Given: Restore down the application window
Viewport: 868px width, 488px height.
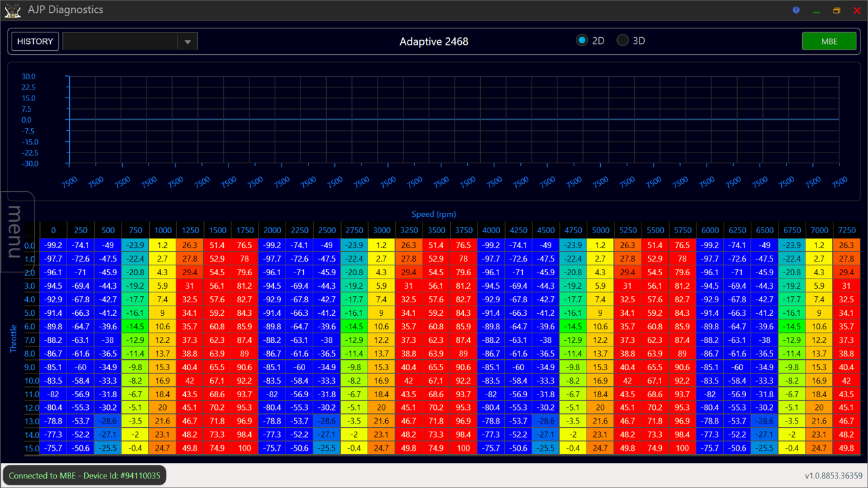Looking at the screenshot, I should 837,10.
